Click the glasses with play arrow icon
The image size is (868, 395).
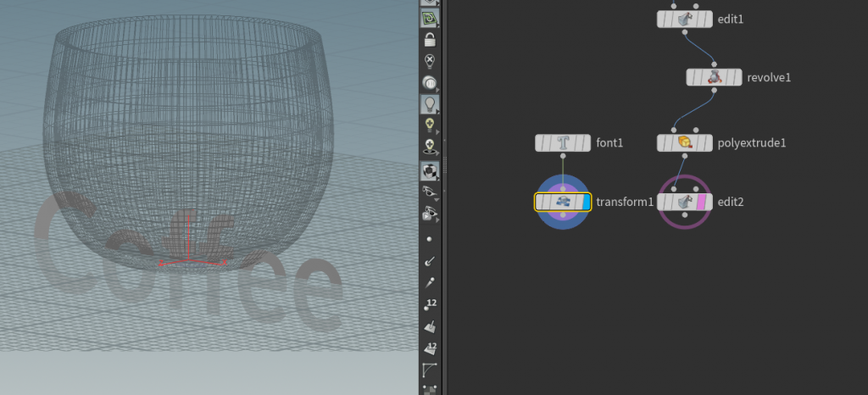tap(430, 214)
